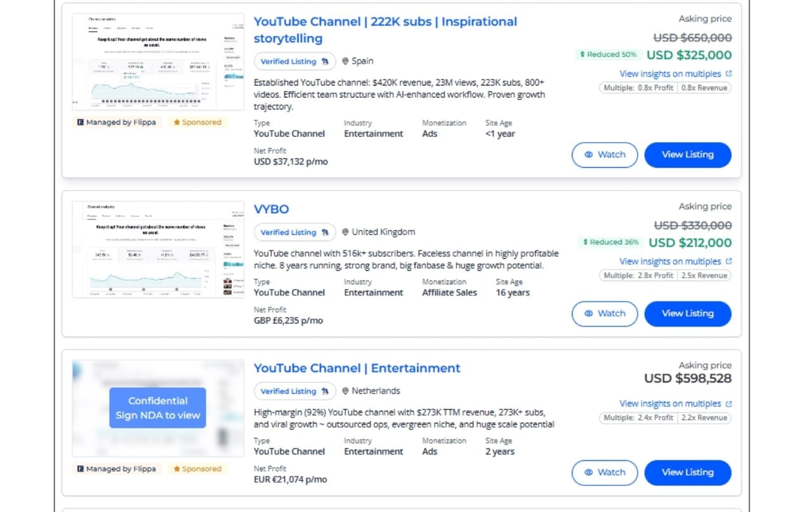Click the location pin icon next to United Kingdom
Image resolution: width=812 pixels, height=512 pixels.
tap(345, 232)
